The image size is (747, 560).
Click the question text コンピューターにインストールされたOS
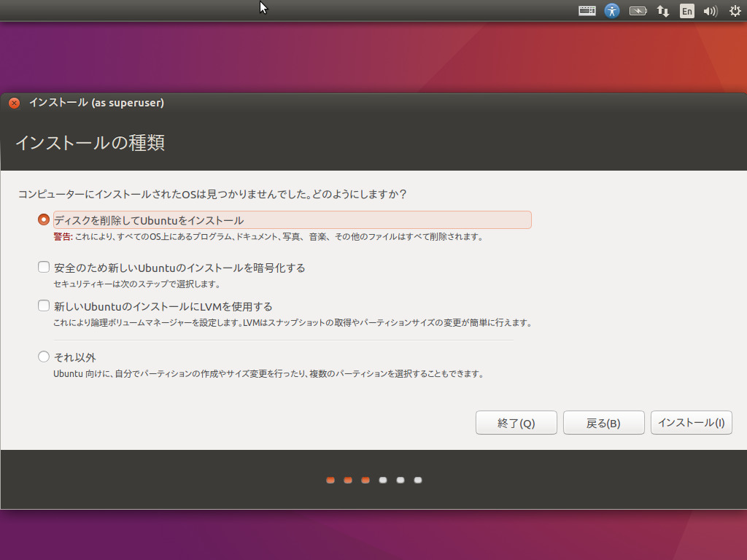tap(212, 194)
